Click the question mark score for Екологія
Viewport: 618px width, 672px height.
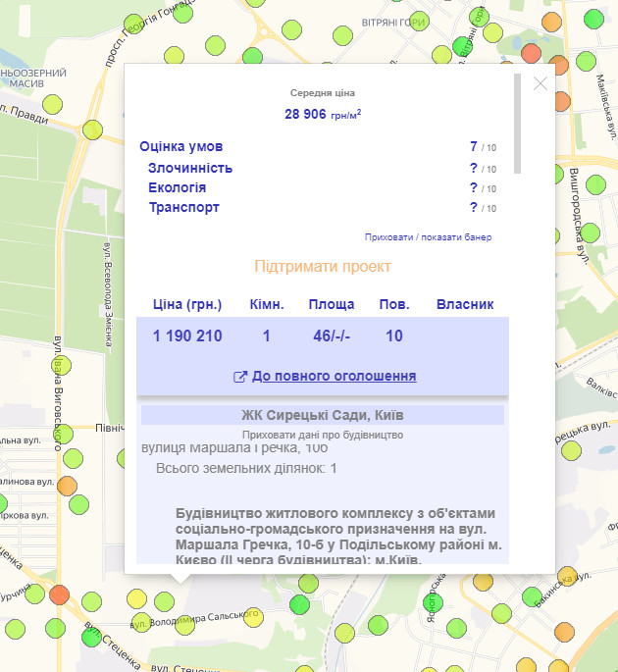coord(473,187)
